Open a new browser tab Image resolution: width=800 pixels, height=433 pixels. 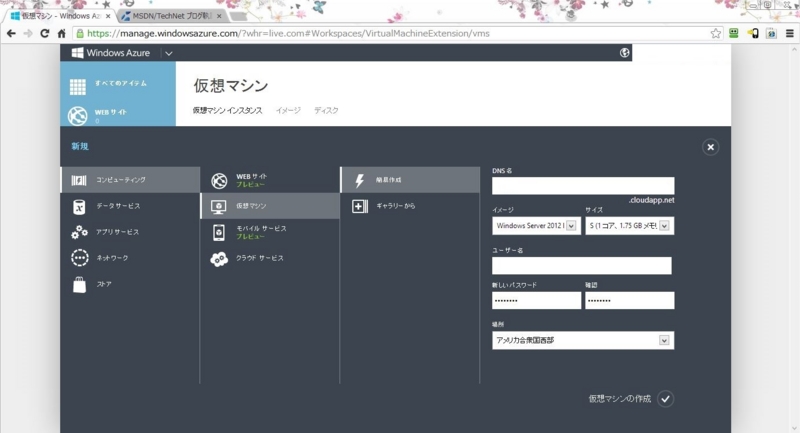238,16
